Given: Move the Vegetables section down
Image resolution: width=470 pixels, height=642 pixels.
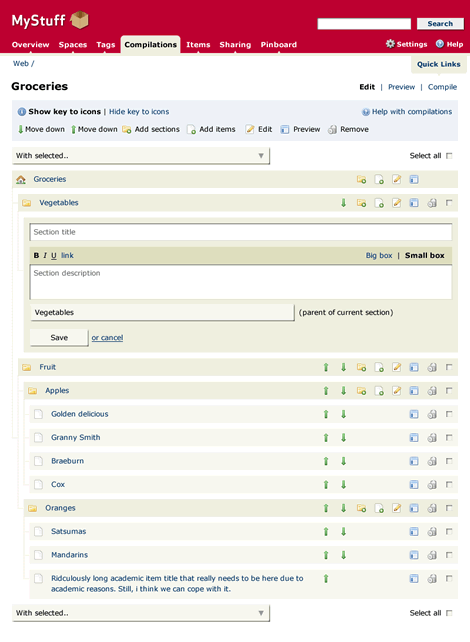Looking at the screenshot, I should click(343, 203).
